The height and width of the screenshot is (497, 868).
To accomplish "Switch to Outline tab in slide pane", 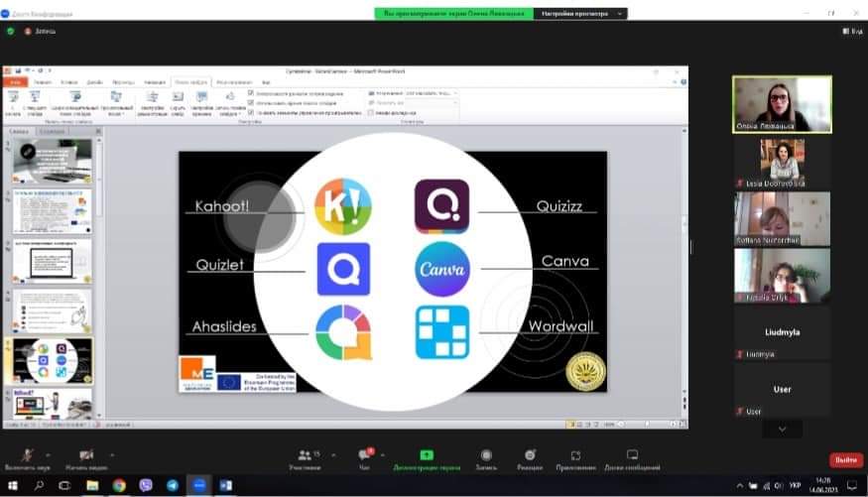I will tap(52, 131).
